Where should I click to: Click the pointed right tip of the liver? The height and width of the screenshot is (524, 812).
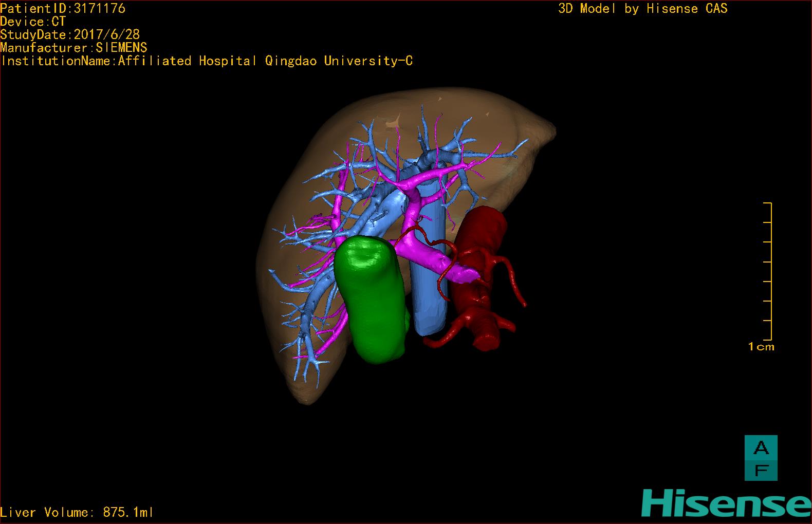[553, 127]
